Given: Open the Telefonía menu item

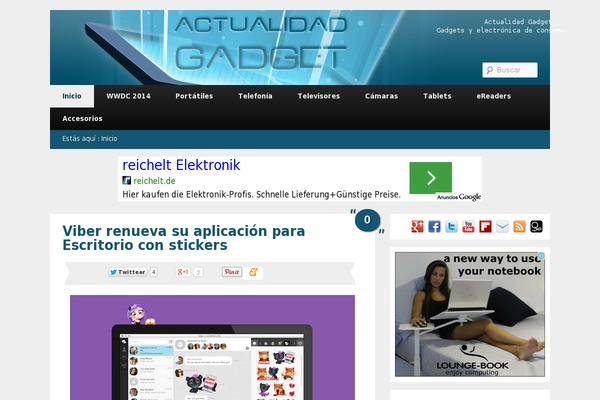Looking at the screenshot, I should pyautogui.click(x=255, y=96).
